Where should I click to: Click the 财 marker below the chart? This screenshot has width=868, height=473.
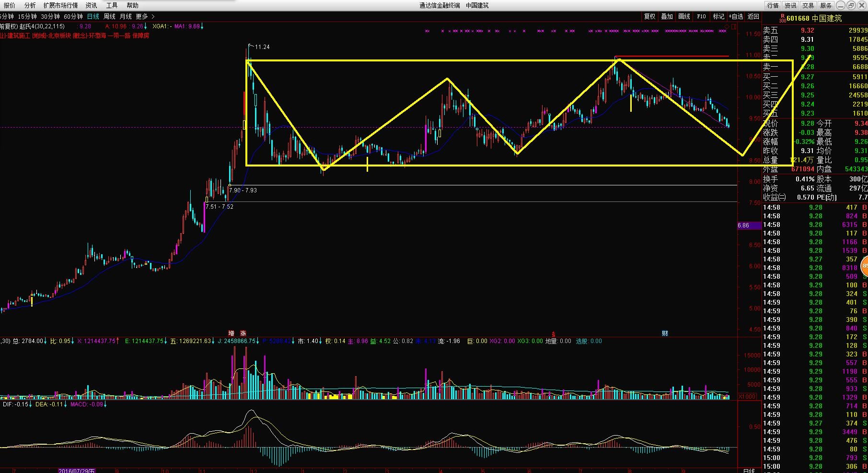point(665,333)
